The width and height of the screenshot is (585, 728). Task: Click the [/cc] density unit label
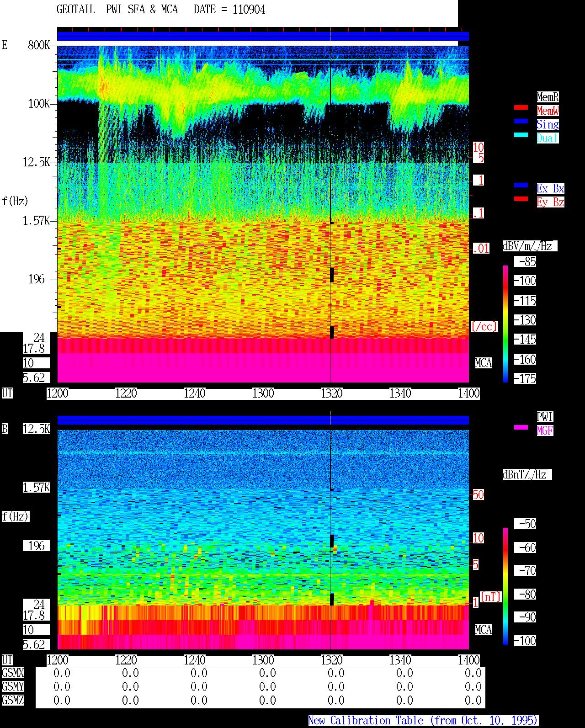click(x=484, y=327)
